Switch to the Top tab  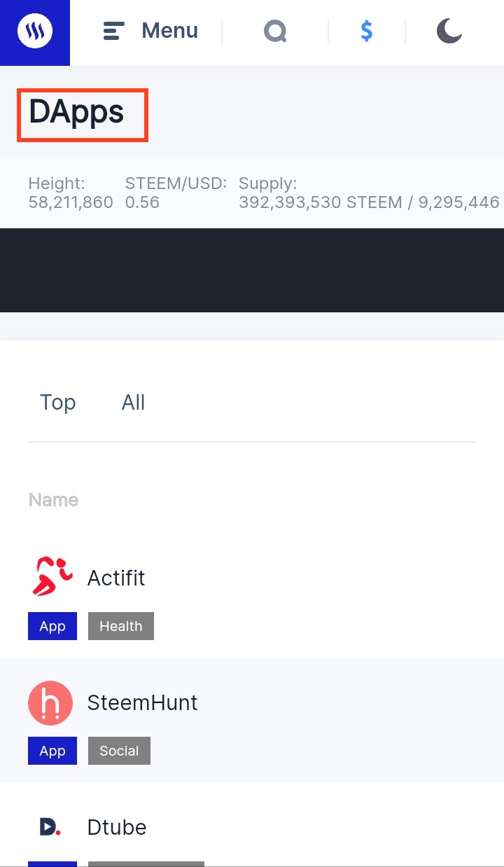(57, 403)
